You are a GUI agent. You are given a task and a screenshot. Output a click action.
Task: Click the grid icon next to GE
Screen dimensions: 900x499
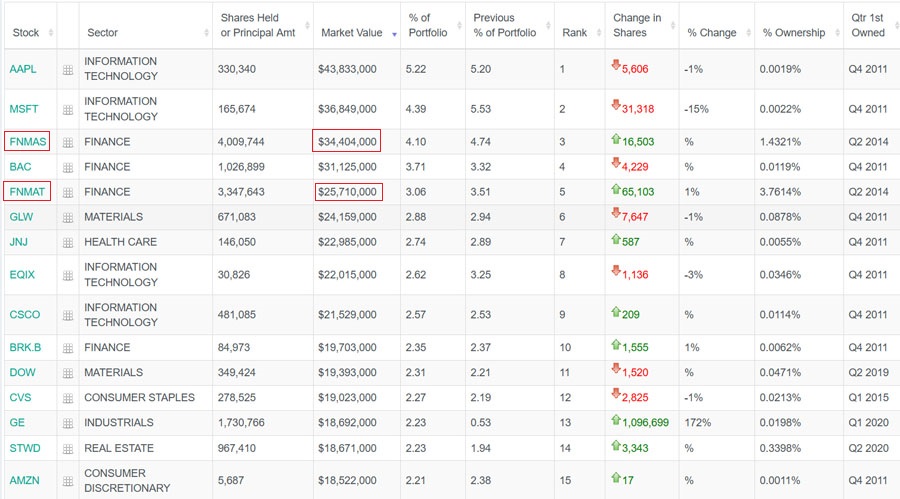tap(68, 423)
